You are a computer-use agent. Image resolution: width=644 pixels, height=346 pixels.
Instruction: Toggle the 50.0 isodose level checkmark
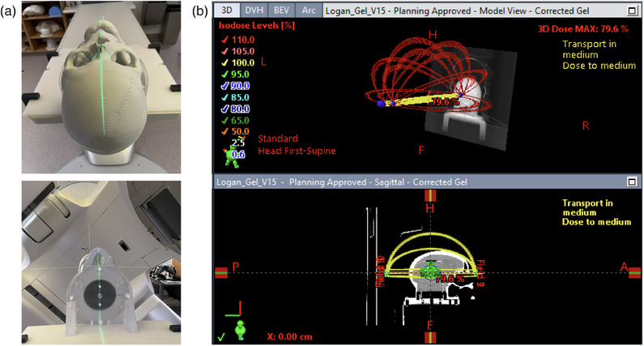click(224, 132)
